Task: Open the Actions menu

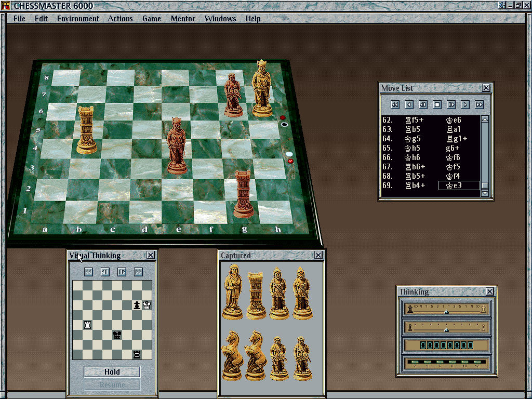Action: (x=120, y=19)
